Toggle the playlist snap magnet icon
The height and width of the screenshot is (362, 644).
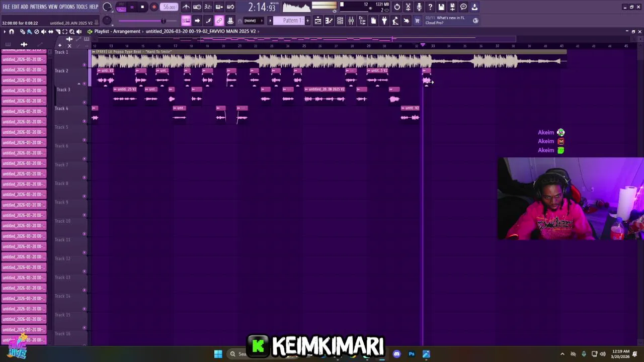point(11,32)
